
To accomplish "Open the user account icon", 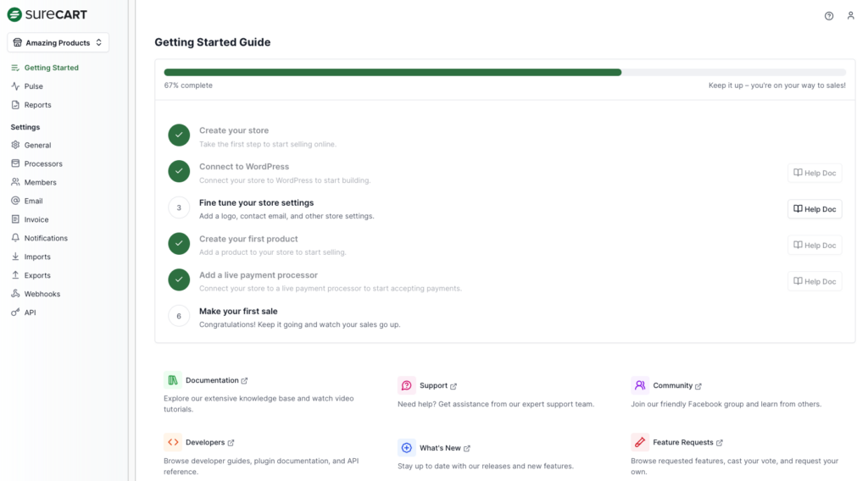I will click(851, 16).
